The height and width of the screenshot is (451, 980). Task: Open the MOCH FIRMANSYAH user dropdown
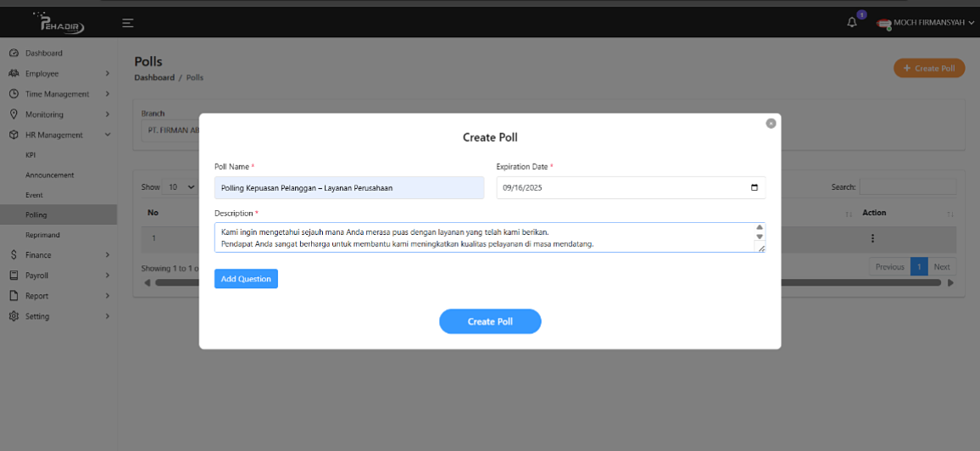point(927,23)
